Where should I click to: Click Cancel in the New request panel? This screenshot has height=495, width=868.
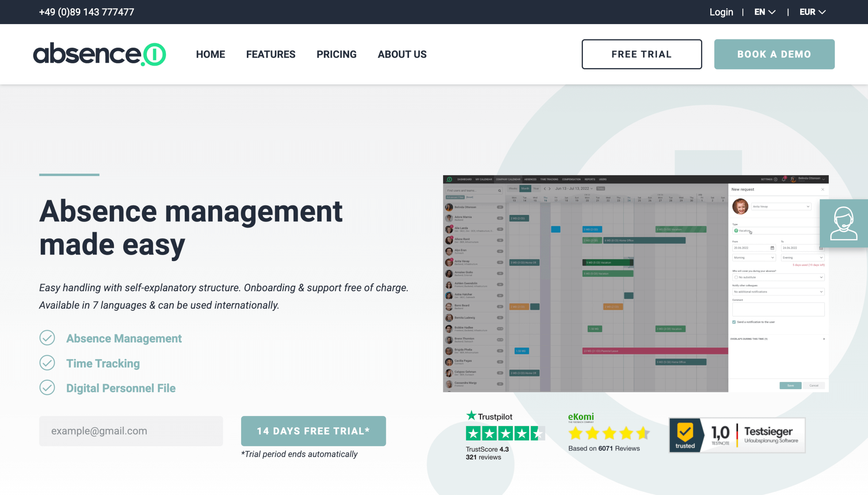pos(814,385)
